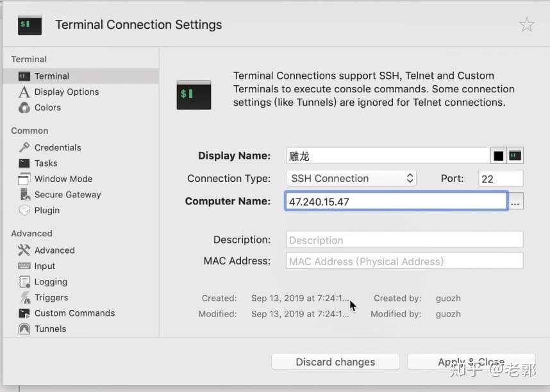Select Plugin section icon

click(x=24, y=210)
